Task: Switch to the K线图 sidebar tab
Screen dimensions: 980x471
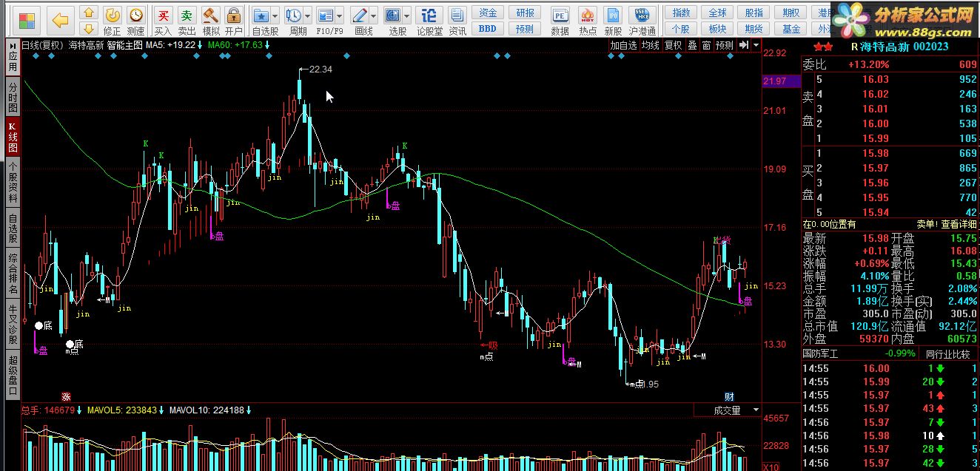Action: [x=13, y=138]
